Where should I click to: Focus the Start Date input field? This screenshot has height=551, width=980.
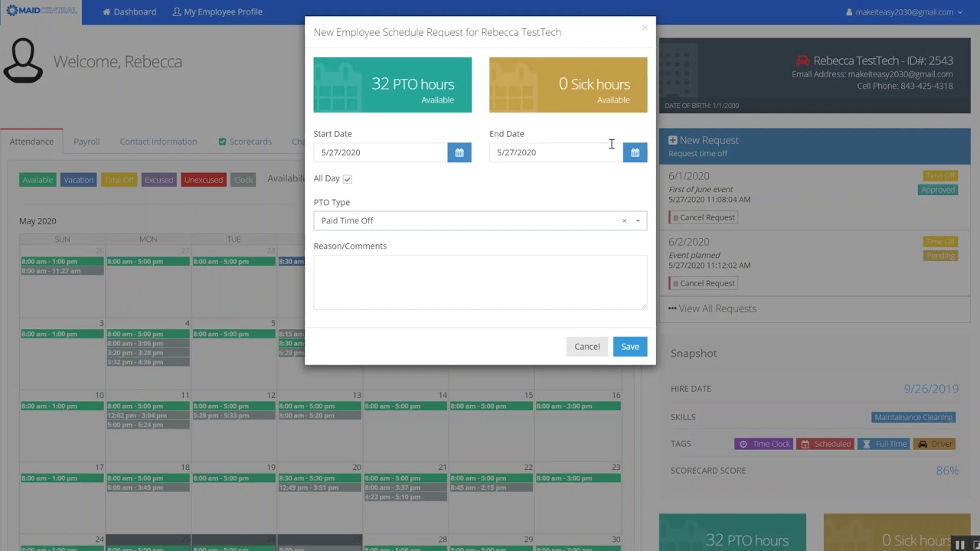point(381,152)
